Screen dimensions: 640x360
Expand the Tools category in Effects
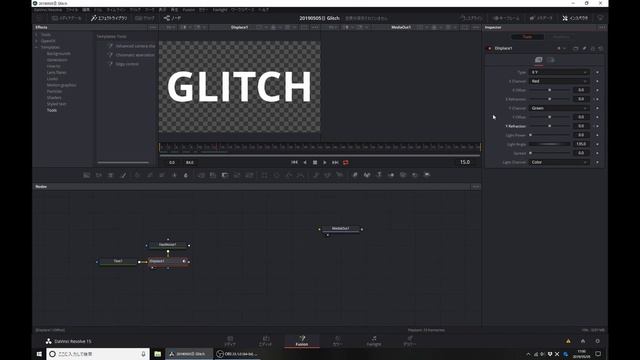click(x=37, y=35)
